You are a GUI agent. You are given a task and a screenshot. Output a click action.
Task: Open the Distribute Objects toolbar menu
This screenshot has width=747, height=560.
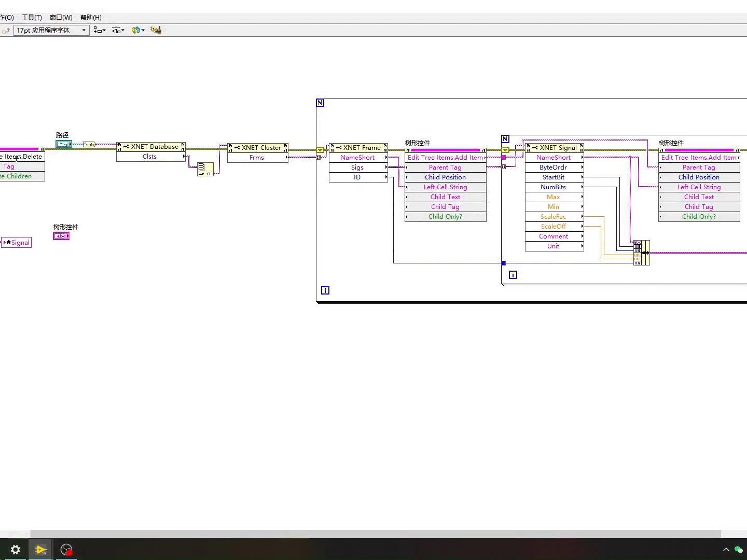[x=118, y=30]
